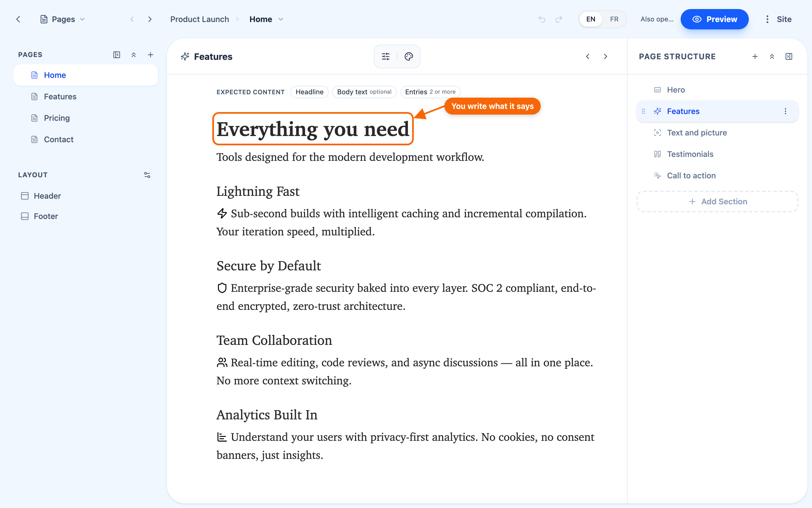Image resolution: width=812 pixels, height=508 pixels.
Task: Open the Pricing page
Action: (85, 118)
